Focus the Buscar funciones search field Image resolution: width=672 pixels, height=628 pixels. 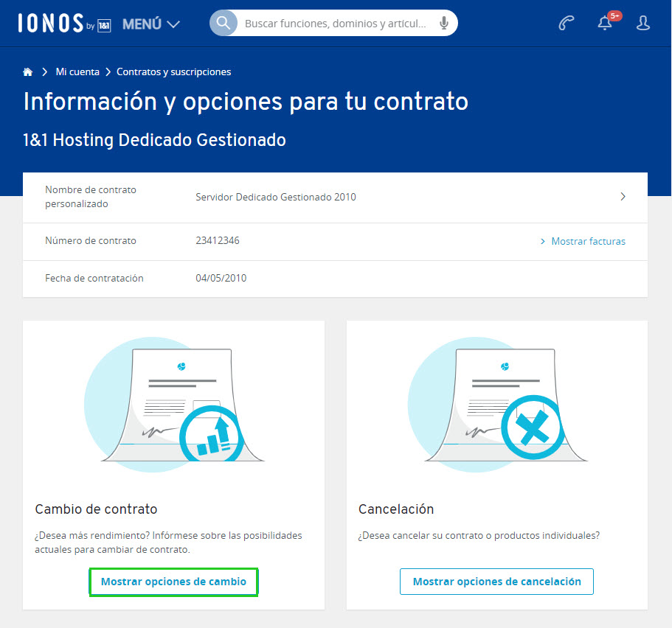click(x=335, y=23)
